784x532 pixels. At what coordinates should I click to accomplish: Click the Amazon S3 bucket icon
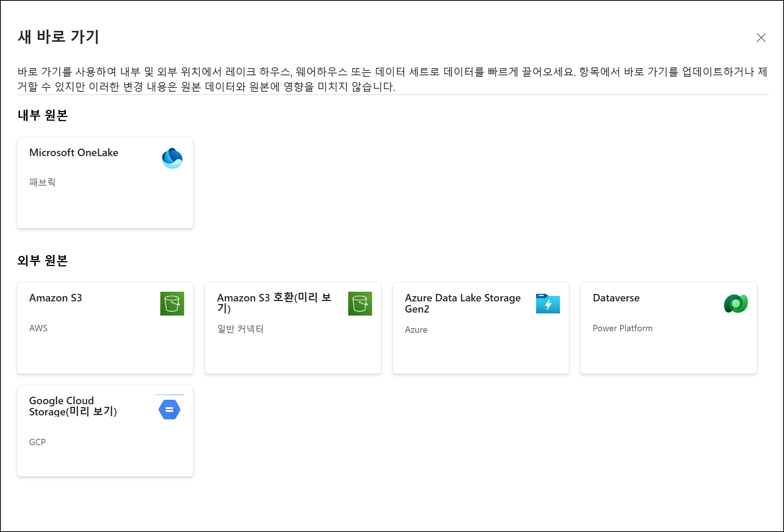point(172,303)
